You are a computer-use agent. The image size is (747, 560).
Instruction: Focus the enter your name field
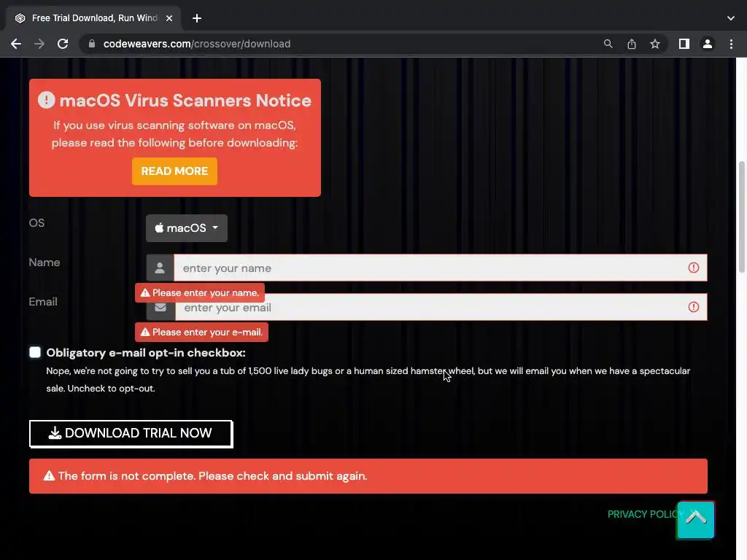(x=440, y=268)
